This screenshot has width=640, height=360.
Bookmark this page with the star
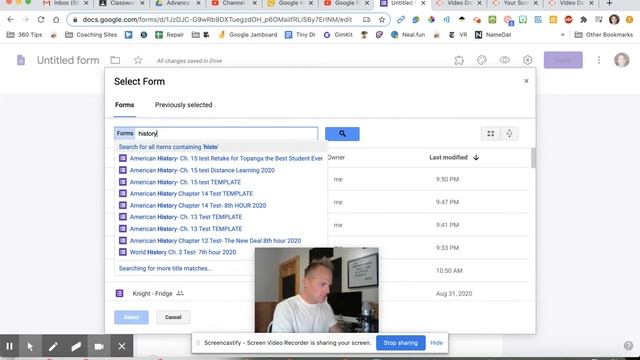(382, 19)
